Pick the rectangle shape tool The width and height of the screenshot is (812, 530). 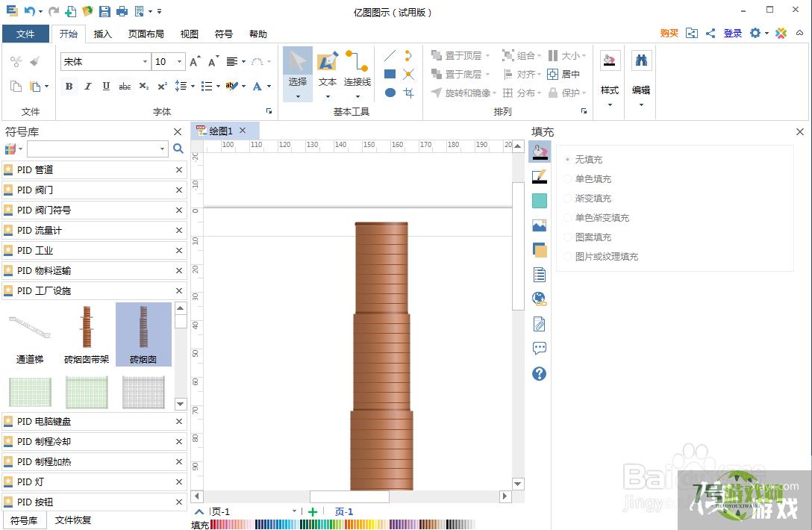390,74
